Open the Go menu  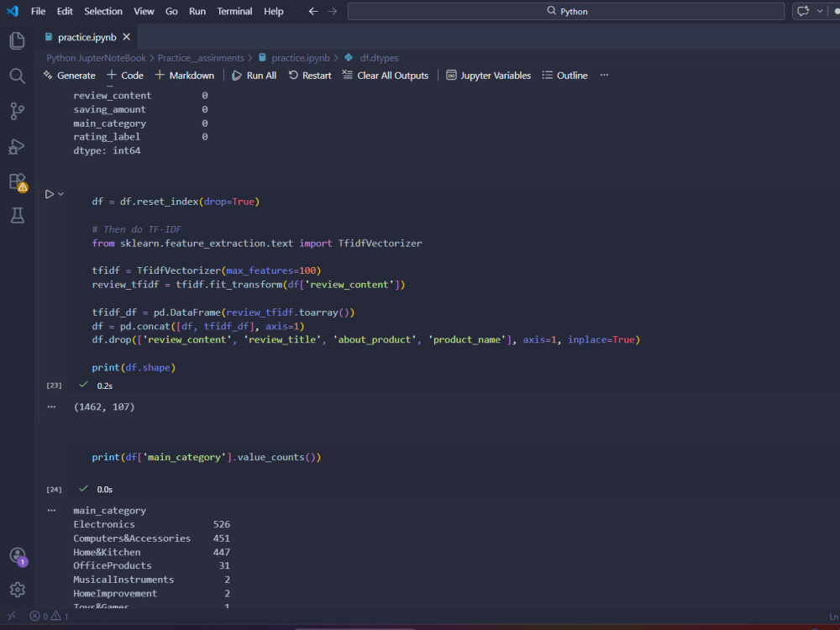tap(171, 11)
